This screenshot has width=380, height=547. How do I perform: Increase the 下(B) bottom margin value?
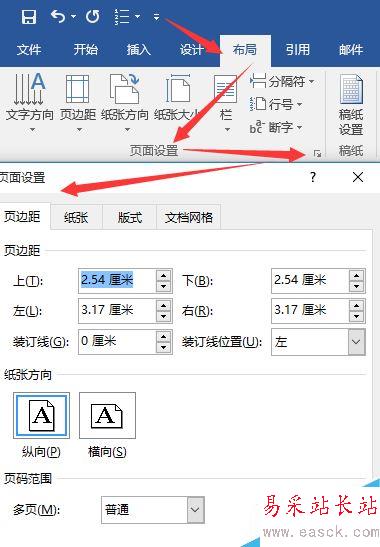pyautogui.click(x=356, y=276)
